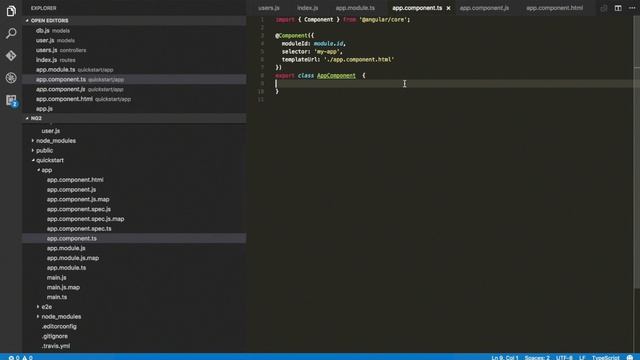Viewport: 640px width, 360px height.
Task: Change language mode via TypeScript status item
Action: (x=606, y=358)
